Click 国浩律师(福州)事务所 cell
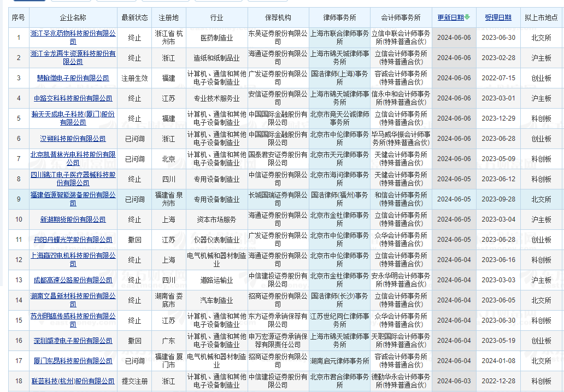Screen dimensions: 564x392 (x=339, y=199)
